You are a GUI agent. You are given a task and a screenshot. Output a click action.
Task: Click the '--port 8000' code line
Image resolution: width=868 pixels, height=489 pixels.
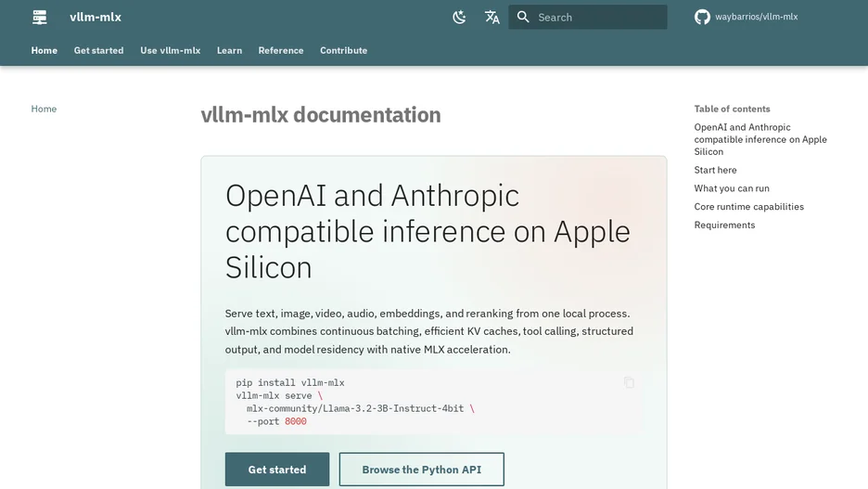tap(276, 421)
